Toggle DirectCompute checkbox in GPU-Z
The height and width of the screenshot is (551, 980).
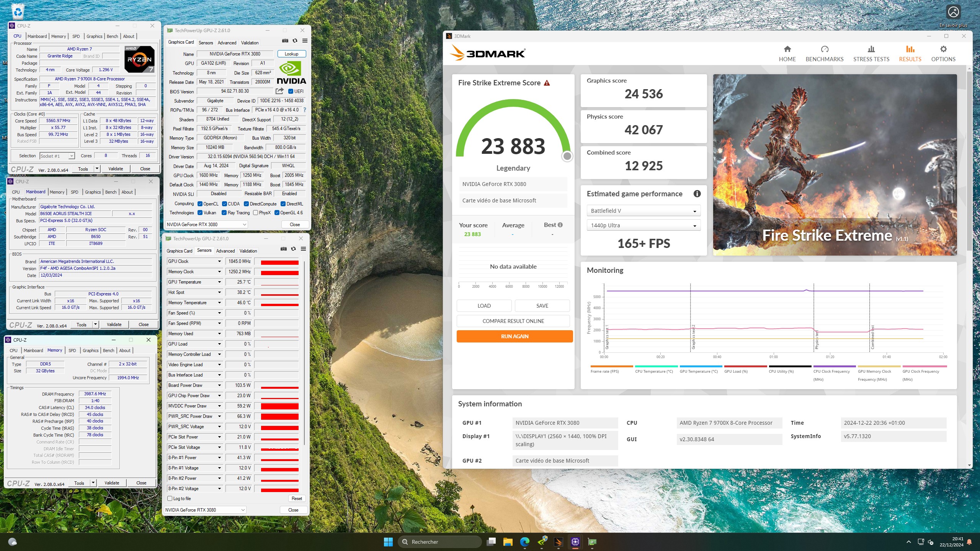[x=246, y=204]
